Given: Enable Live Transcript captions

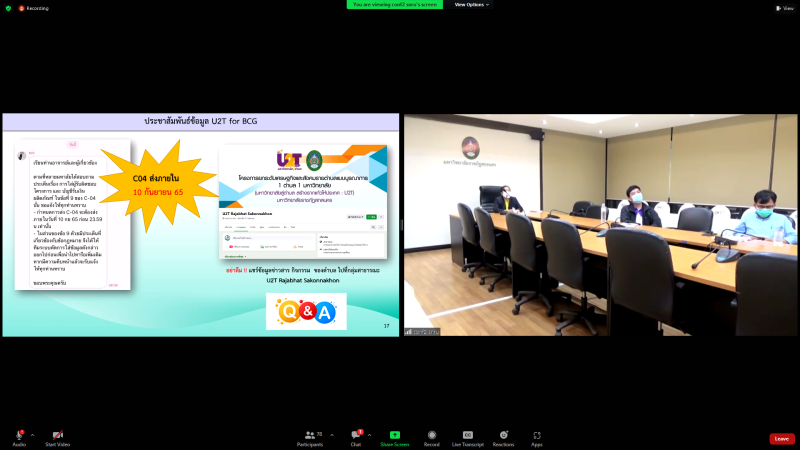Looking at the screenshot, I should pyautogui.click(x=467, y=437).
